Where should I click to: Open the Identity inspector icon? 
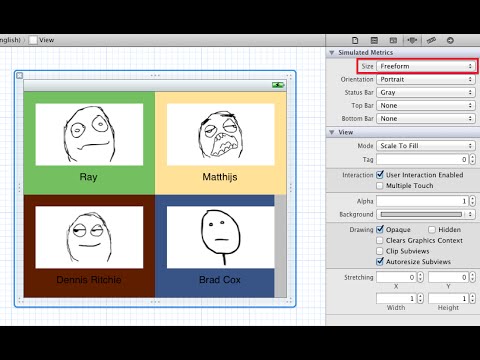[393, 40]
